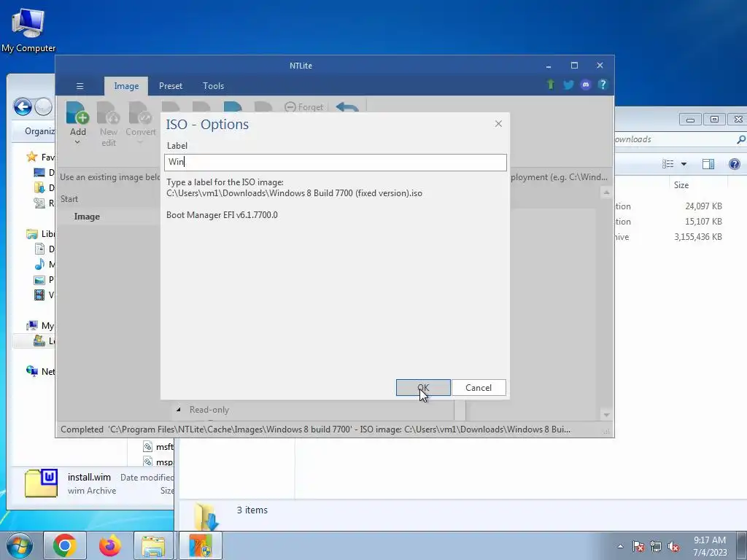This screenshot has width=747, height=560.
Task: Click the Explorer search magnifier icon
Action: [x=741, y=139]
